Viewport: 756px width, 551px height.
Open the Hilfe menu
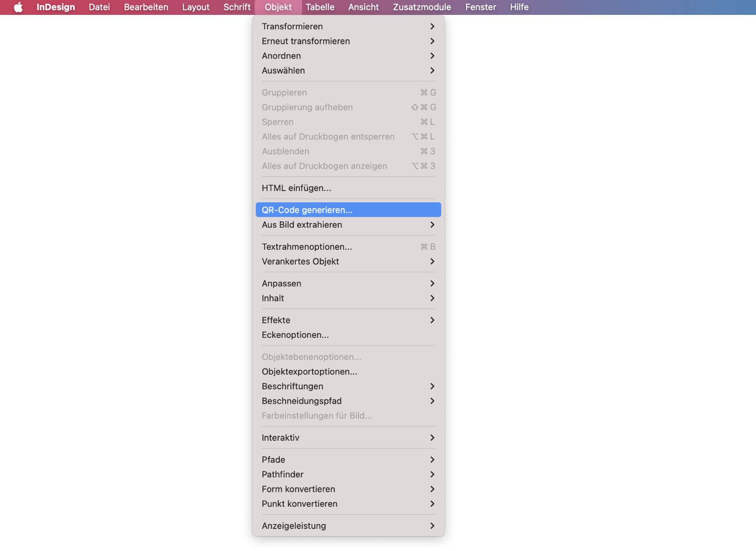click(x=519, y=7)
